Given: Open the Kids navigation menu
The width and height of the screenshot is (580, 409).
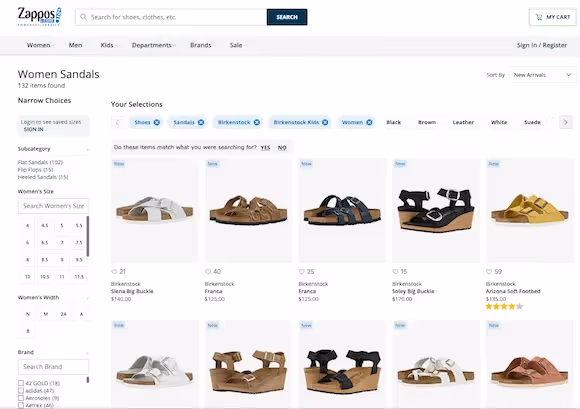Looking at the screenshot, I should (108, 45).
